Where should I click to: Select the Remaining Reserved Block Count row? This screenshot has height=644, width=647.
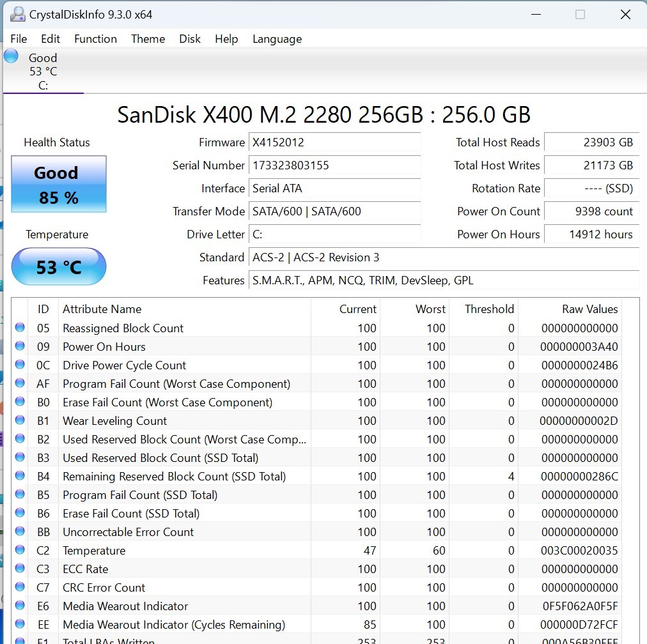174,476
